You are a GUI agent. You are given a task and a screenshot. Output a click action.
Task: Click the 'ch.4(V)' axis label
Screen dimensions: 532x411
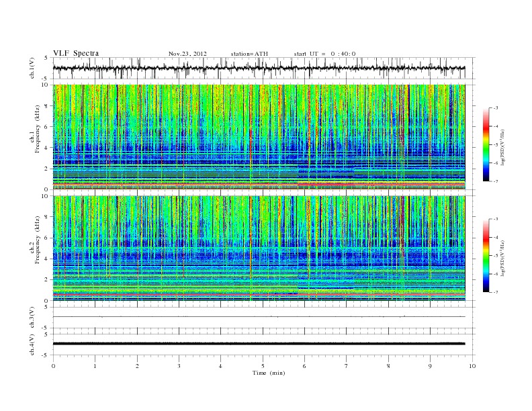[x=32, y=345]
